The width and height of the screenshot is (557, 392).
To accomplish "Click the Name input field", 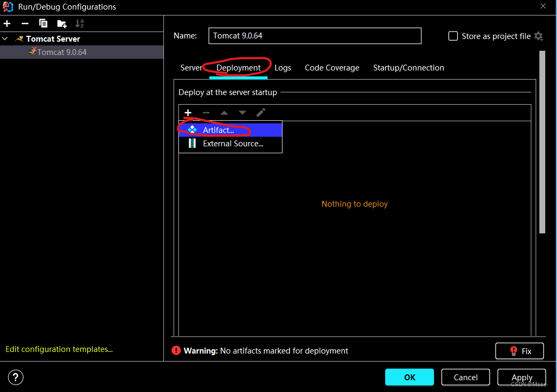I will pos(315,36).
